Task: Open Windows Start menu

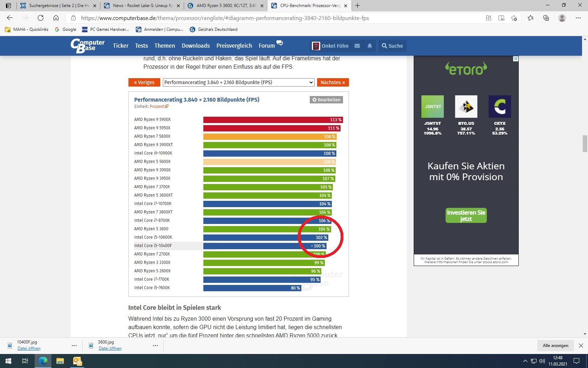Action: (x=8, y=361)
